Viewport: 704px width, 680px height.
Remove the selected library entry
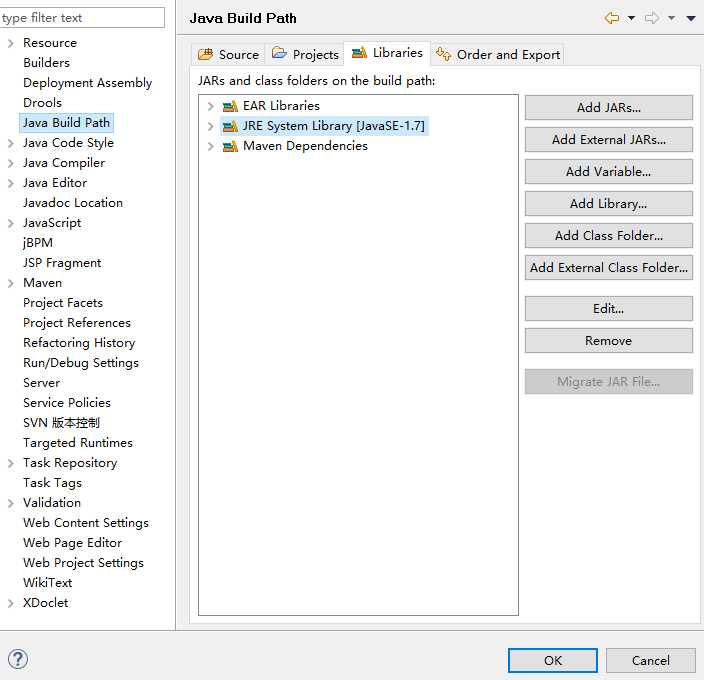(x=609, y=341)
